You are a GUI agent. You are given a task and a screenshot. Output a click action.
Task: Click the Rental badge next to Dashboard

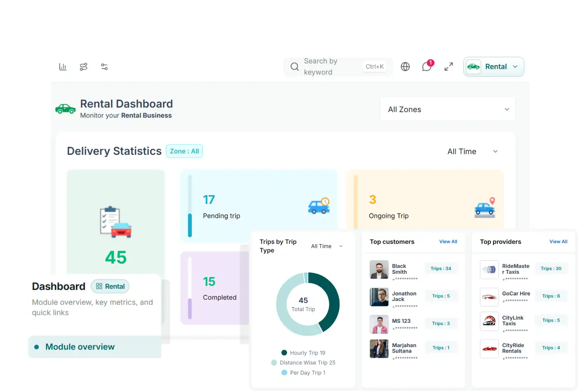click(x=110, y=286)
